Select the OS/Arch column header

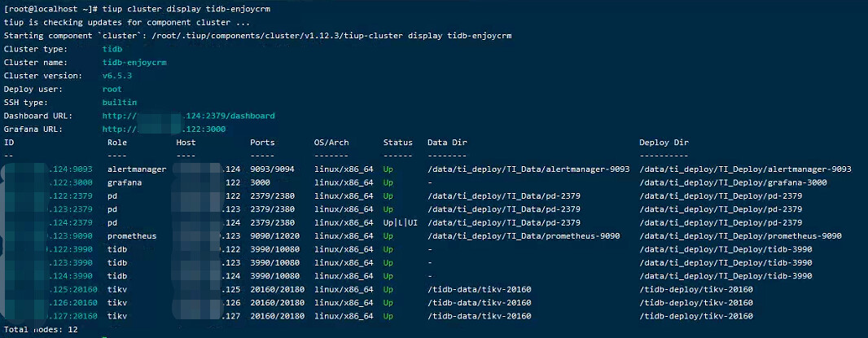coord(331,143)
